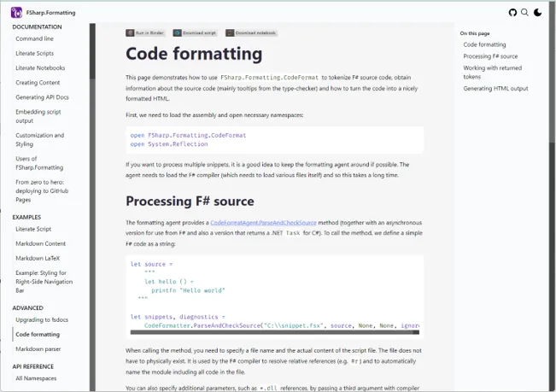Image resolution: width=556 pixels, height=392 pixels.
Task: Toggle dark mode moon icon
Action: (x=537, y=13)
